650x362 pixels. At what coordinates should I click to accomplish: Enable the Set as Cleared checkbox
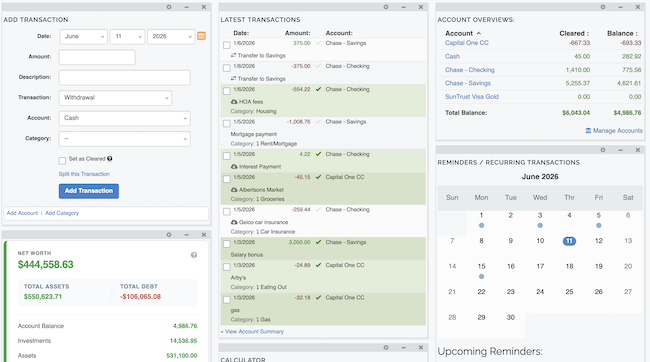tap(62, 160)
